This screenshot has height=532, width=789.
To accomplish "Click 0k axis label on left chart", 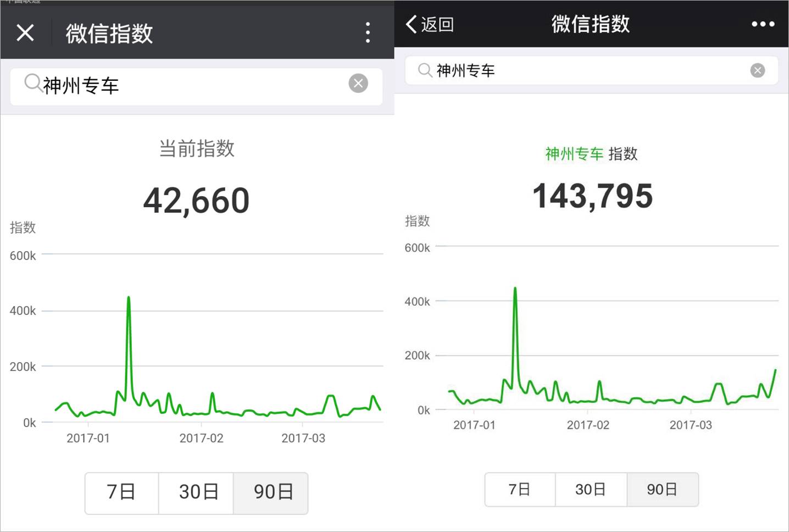I will 29,423.
